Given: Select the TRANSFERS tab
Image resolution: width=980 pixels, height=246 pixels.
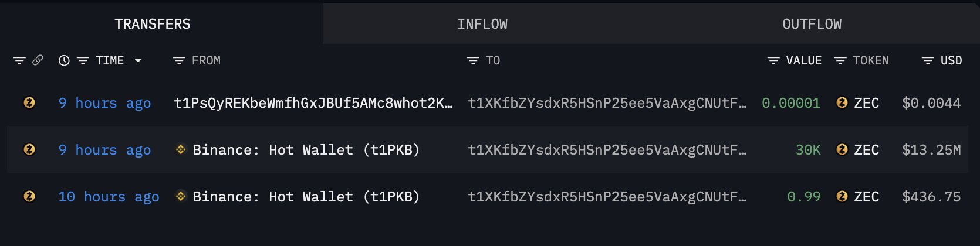Looking at the screenshot, I should click(153, 24).
